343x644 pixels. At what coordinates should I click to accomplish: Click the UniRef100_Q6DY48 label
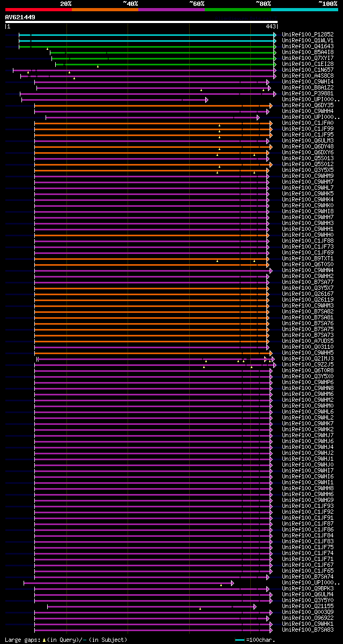pyautogui.click(x=308, y=146)
